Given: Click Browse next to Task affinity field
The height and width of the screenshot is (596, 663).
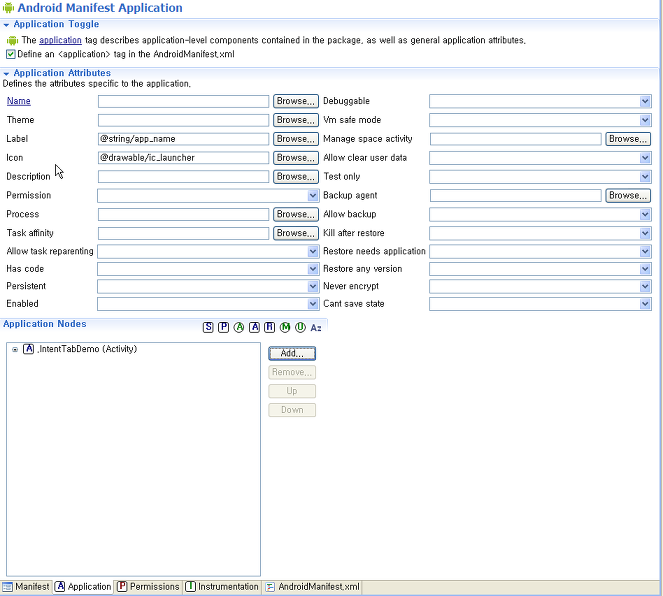Looking at the screenshot, I should coord(296,233).
